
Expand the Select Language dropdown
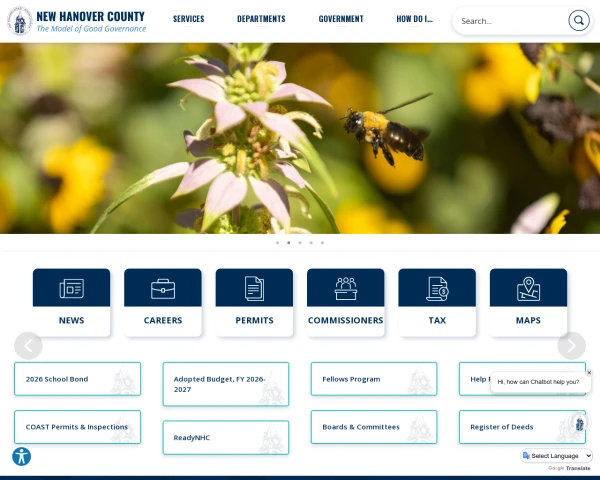pyautogui.click(x=557, y=456)
